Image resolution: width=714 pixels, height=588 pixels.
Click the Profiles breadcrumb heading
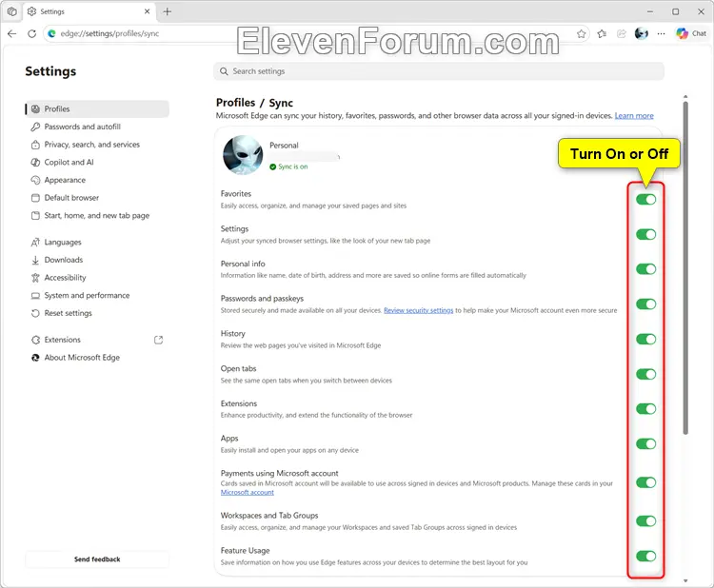pyautogui.click(x=235, y=103)
